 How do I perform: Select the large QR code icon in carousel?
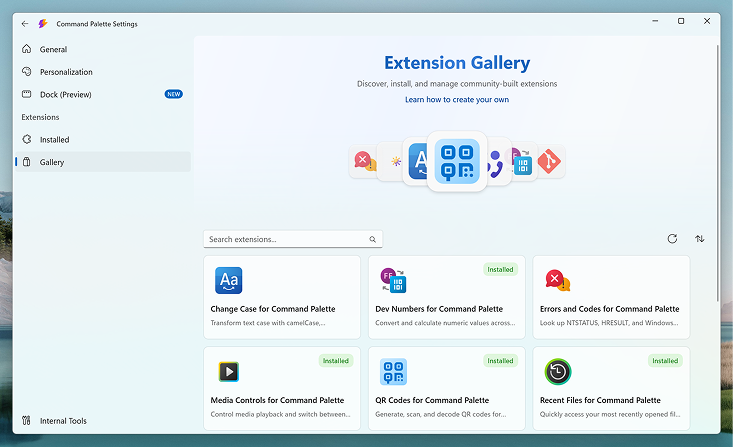click(457, 161)
